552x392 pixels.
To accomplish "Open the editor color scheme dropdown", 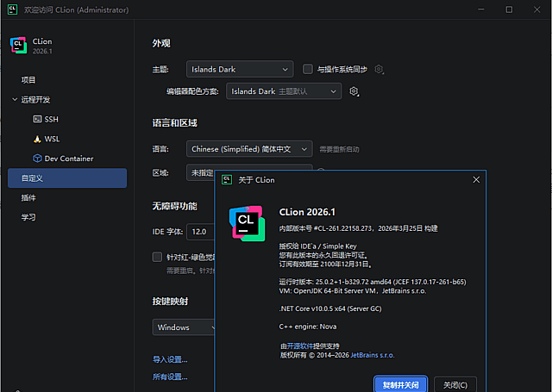I will point(284,91).
